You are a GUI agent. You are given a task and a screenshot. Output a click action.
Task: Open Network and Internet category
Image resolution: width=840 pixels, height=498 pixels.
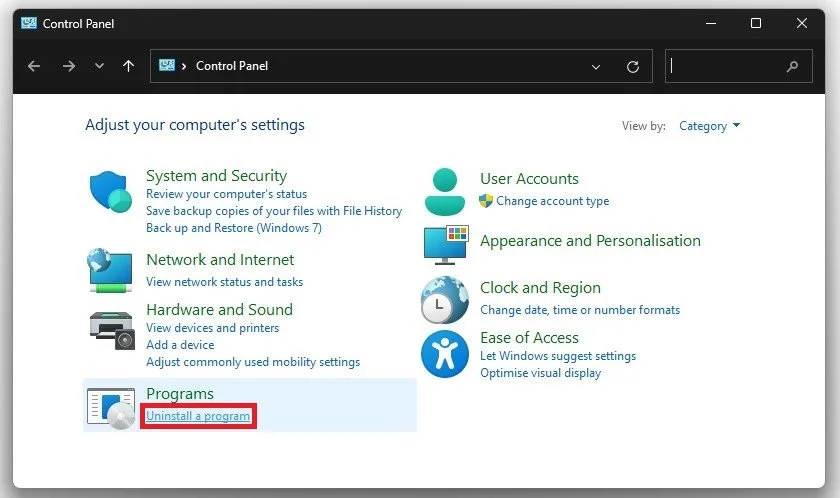click(220, 260)
